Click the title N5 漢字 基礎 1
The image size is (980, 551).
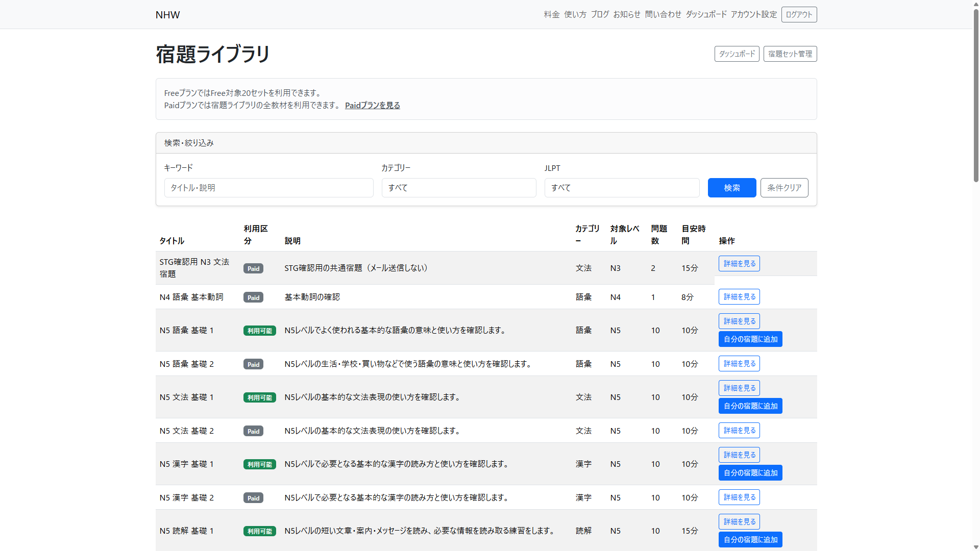pos(186,464)
